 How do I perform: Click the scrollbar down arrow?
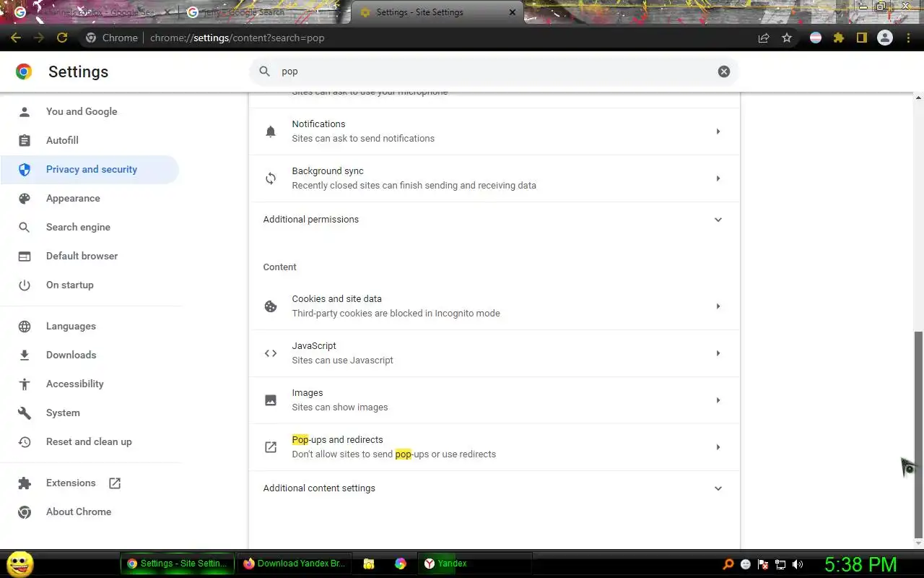(x=918, y=543)
